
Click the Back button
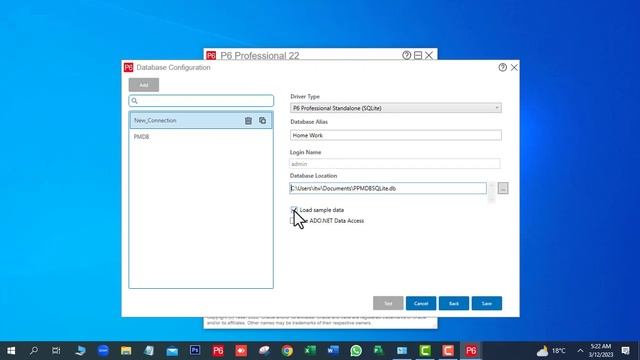tap(454, 303)
